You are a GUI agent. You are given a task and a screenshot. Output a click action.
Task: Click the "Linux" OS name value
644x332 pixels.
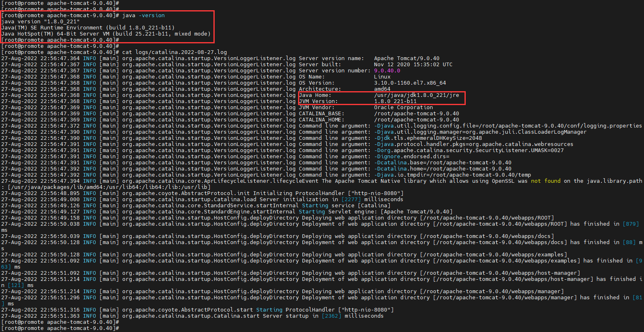(x=382, y=77)
